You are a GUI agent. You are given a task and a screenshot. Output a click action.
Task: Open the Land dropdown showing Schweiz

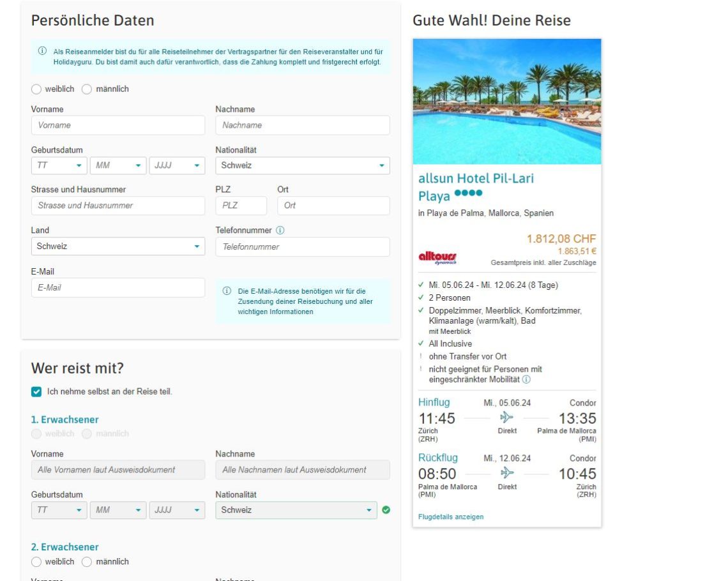click(x=118, y=246)
